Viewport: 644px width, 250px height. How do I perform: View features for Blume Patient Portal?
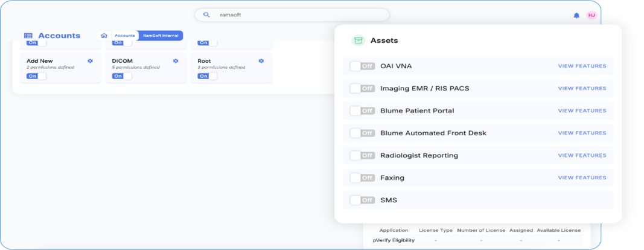[x=582, y=111]
